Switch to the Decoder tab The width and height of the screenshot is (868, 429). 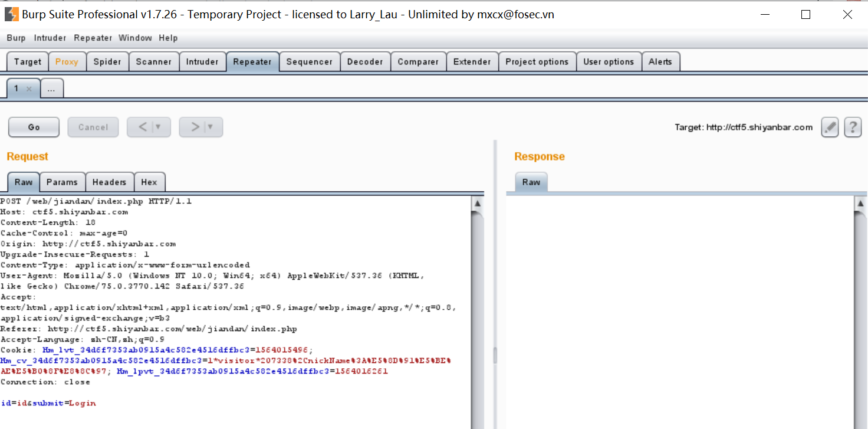[365, 61]
